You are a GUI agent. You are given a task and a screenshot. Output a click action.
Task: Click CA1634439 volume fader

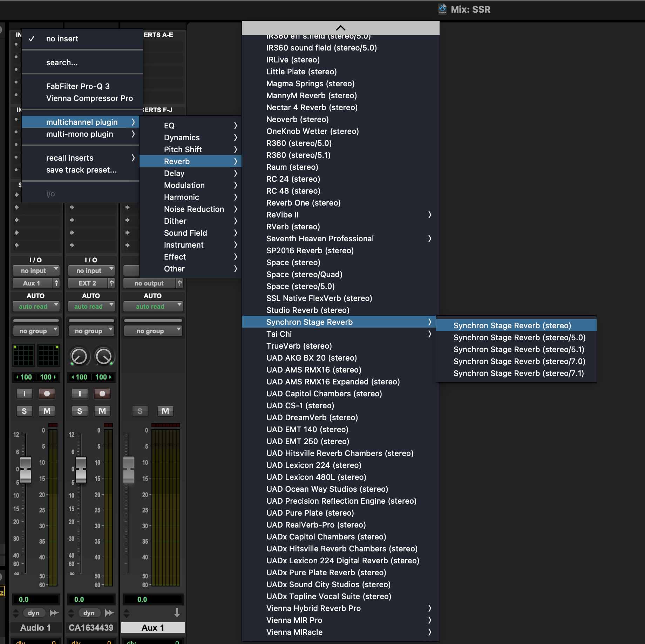click(81, 470)
